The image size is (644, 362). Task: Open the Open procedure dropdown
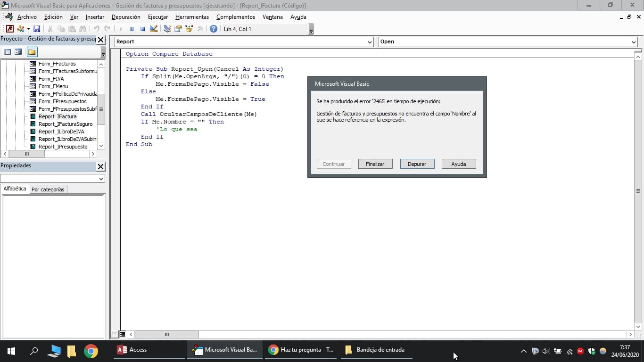633,42
